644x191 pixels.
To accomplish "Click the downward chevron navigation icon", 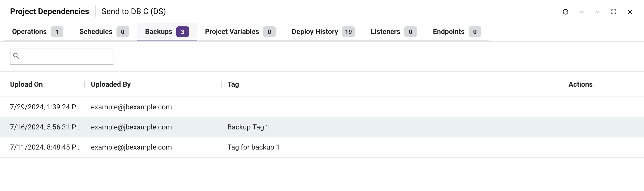I will coord(597,12).
